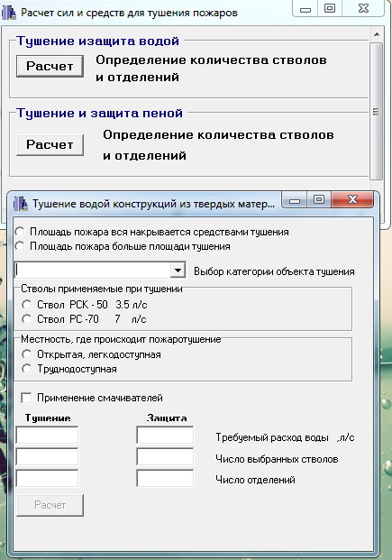Screen dimensions: 392x560
Task: Click the object category combo box field
Action: [100, 271]
